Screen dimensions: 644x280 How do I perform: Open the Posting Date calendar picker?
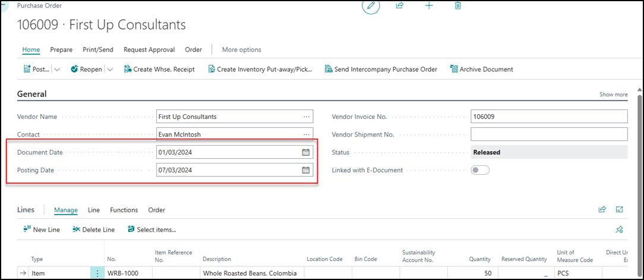coord(306,170)
